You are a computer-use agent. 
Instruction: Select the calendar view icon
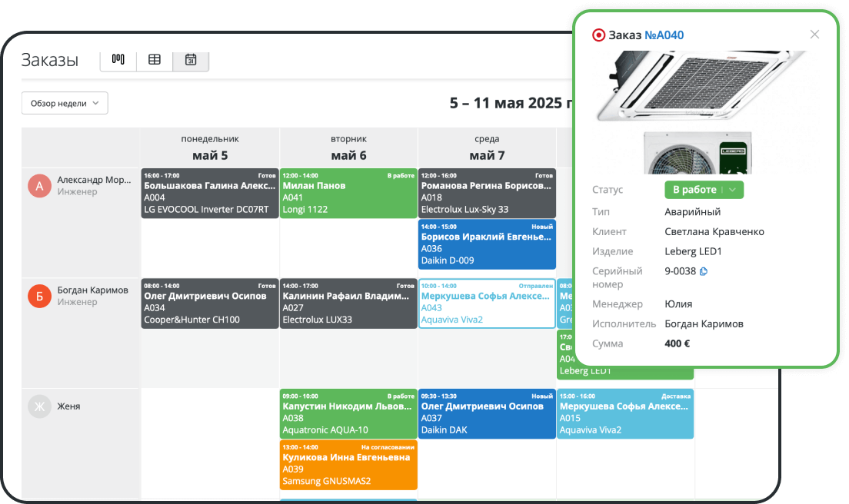[191, 60]
